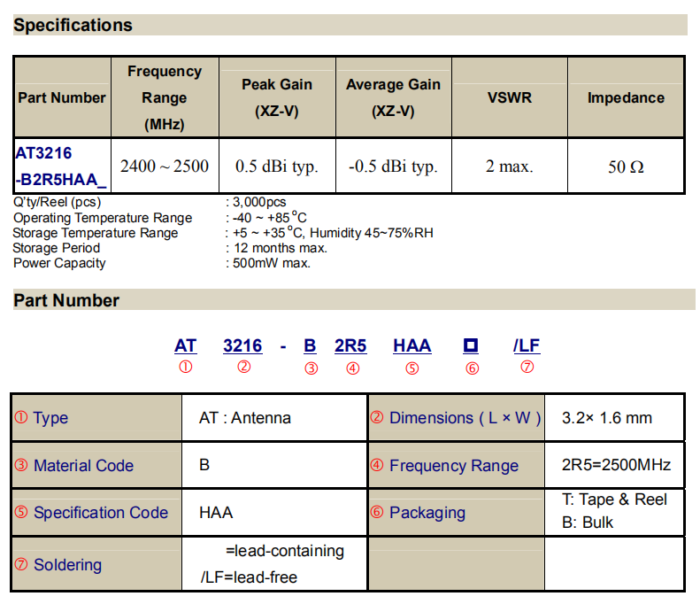Screen dimensions: 700x604
Task: Select '+5 ~ +35°C, Humidity 45~75%RH' value
Action: click(333, 233)
